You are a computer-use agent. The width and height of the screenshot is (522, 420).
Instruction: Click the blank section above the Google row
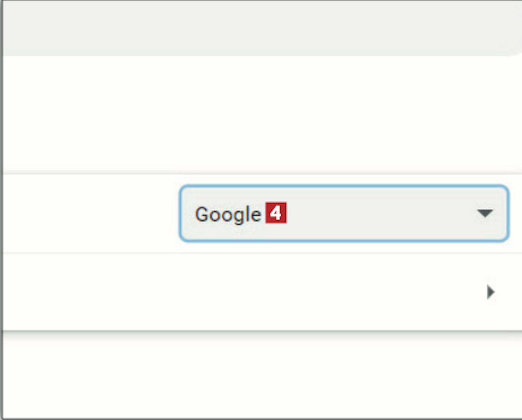[261, 115]
